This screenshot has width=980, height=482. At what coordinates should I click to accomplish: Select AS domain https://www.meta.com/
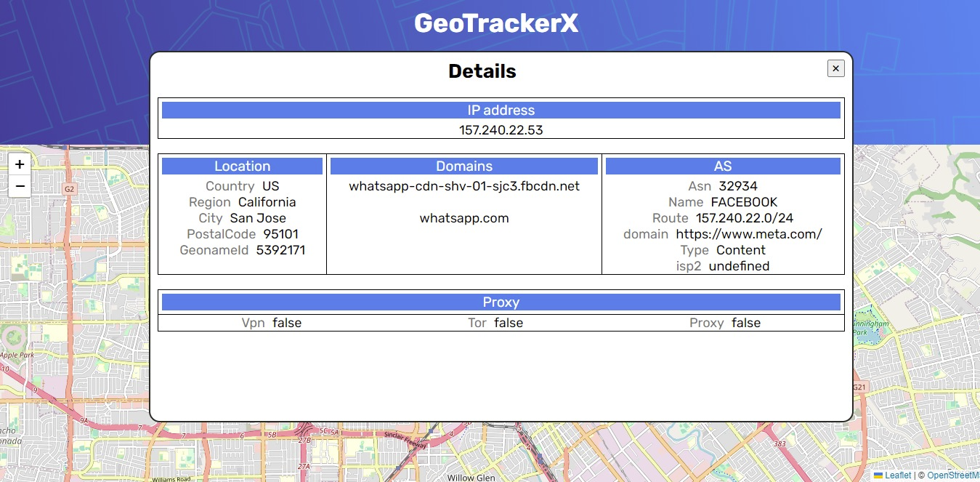tap(749, 234)
